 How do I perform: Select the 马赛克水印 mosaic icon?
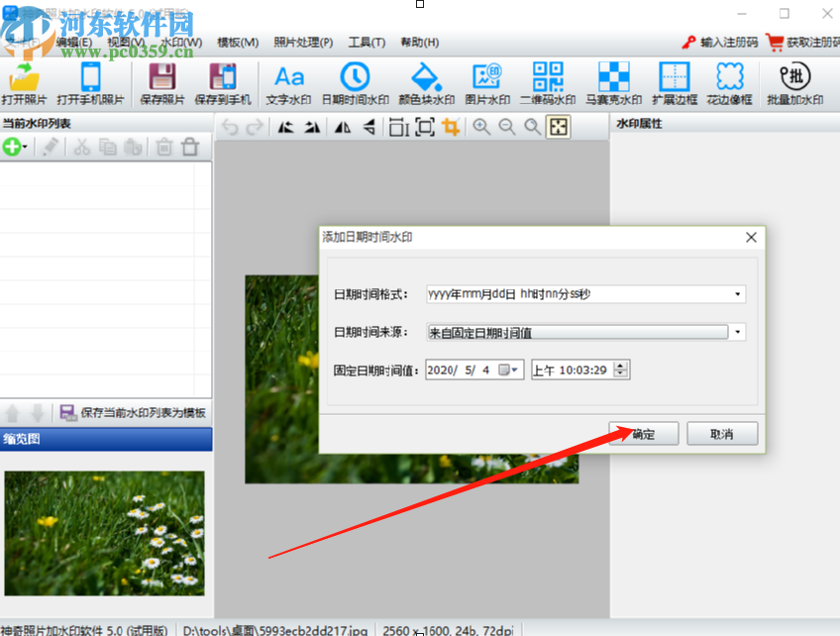613,83
